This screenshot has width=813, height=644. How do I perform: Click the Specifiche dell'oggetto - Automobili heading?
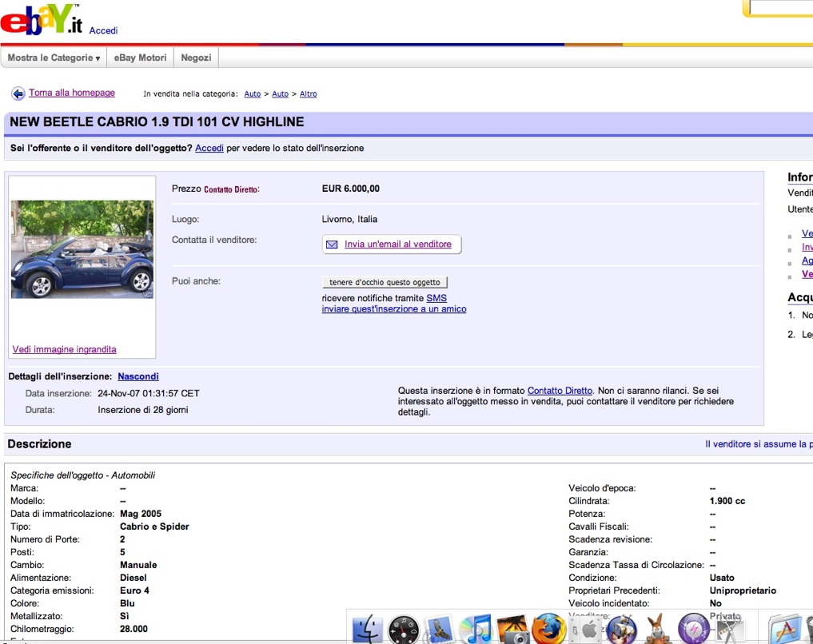tap(83, 475)
